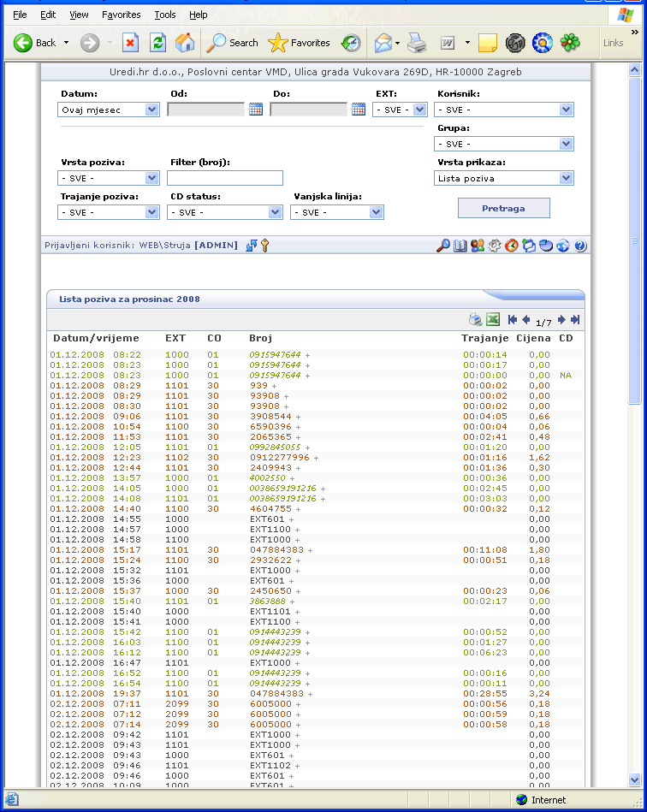The height and width of the screenshot is (812, 647).
Task: Open the Grupa dropdown
Action: pos(503,144)
